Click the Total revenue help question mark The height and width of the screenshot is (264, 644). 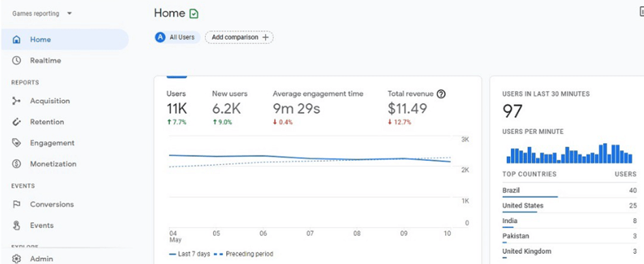coord(441,94)
